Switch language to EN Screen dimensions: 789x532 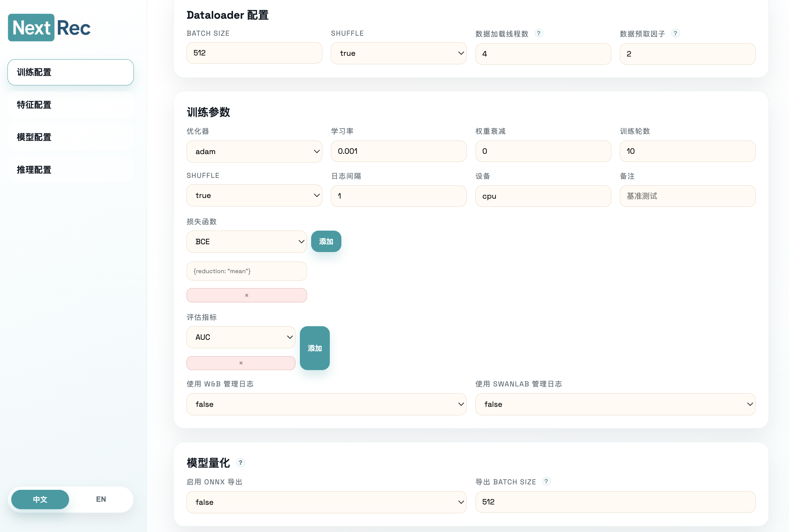(101, 499)
